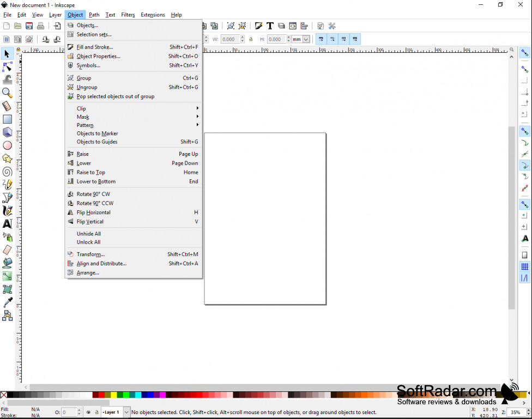Click the opacity stepper arrows
The width and height of the screenshot is (532, 419).
click(x=79, y=412)
